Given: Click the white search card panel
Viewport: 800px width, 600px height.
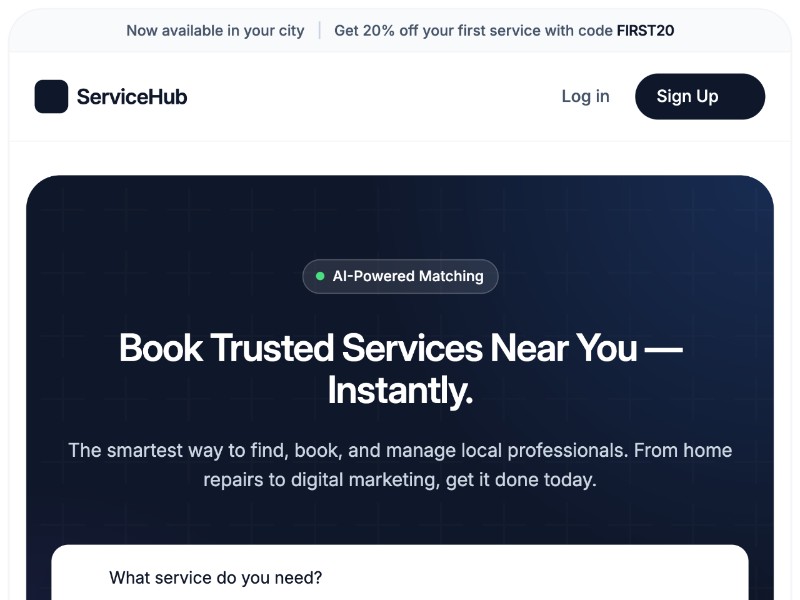Looking at the screenshot, I should pyautogui.click(x=400, y=572).
